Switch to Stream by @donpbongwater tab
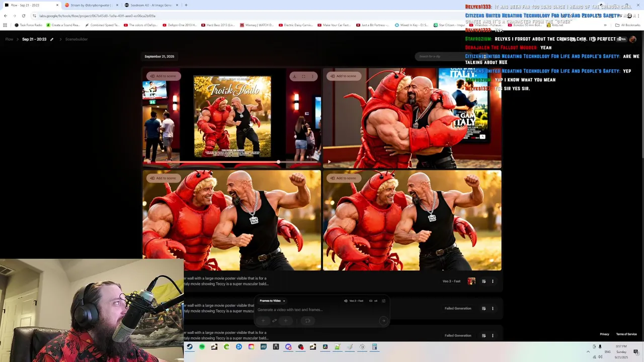Image resolution: width=644 pixels, height=362 pixels. [91, 5]
